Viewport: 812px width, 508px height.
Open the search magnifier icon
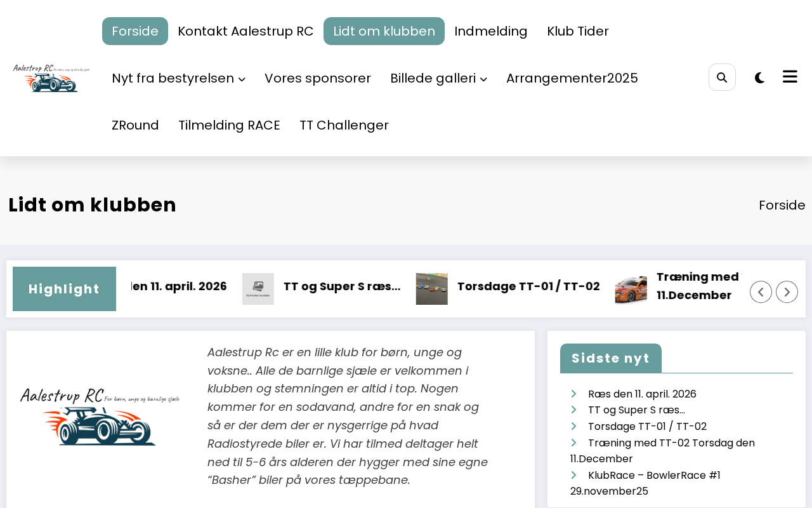722,77
